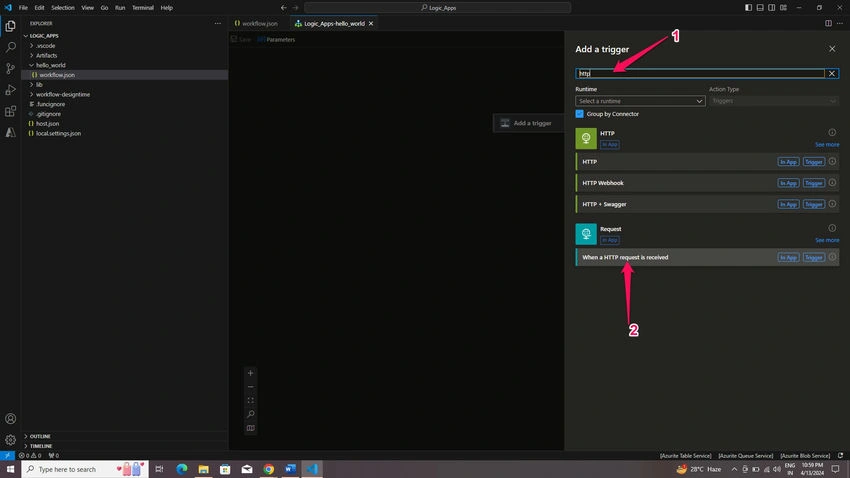The width and height of the screenshot is (850, 478).
Task: Click the trigger search input field
Action: (700, 73)
